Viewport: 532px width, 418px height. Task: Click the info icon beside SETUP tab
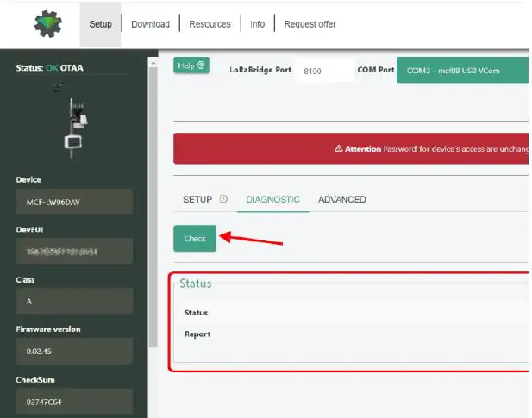coord(223,199)
